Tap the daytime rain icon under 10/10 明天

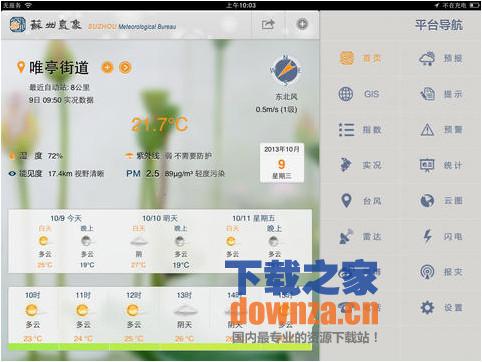[x=138, y=241]
